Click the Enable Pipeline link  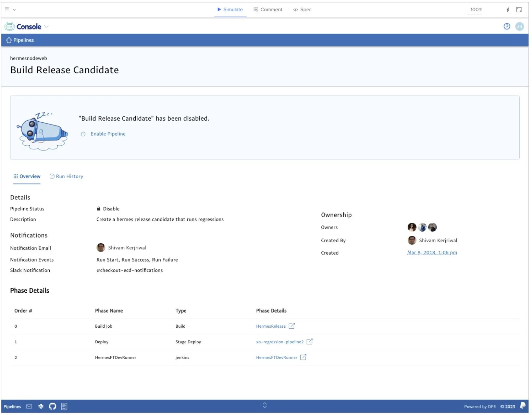click(x=108, y=134)
